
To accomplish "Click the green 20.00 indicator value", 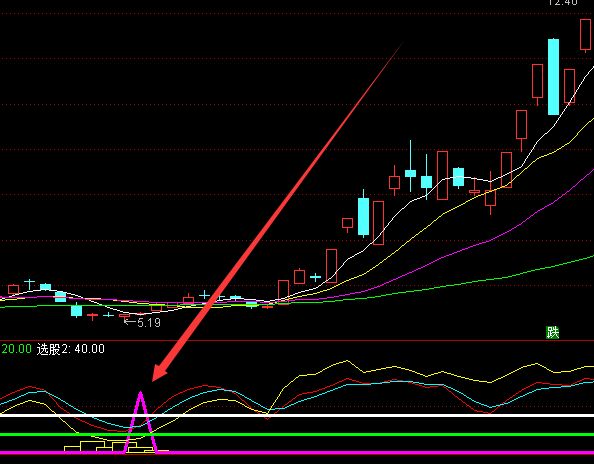I will [16, 349].
